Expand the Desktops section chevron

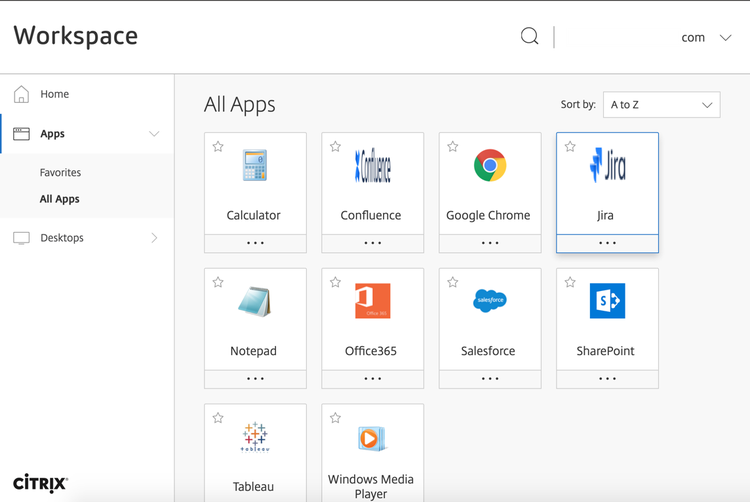tap(154, 238)
